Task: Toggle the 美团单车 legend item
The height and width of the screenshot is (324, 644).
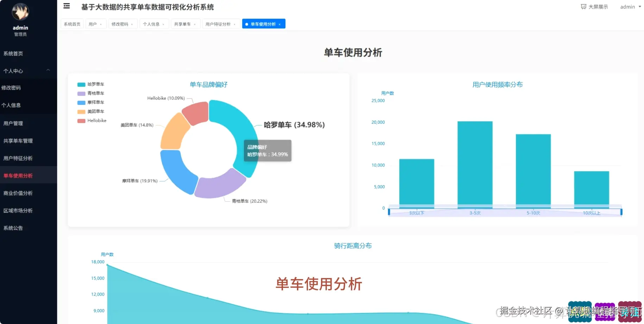Action: (91, 112)
